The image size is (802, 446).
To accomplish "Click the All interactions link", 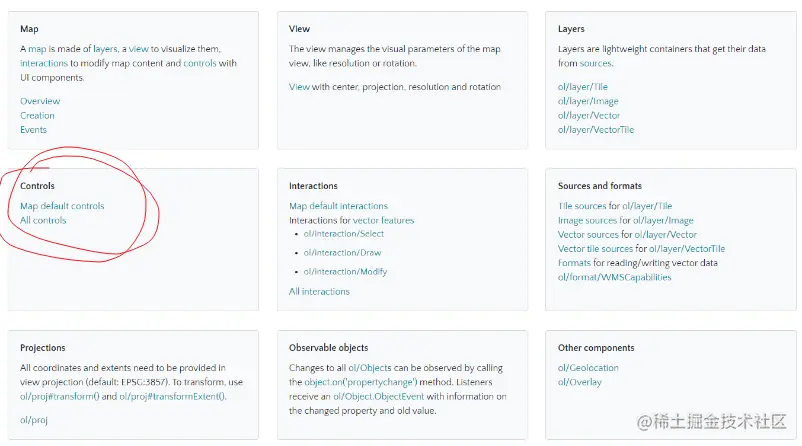I will coord(319,291).
